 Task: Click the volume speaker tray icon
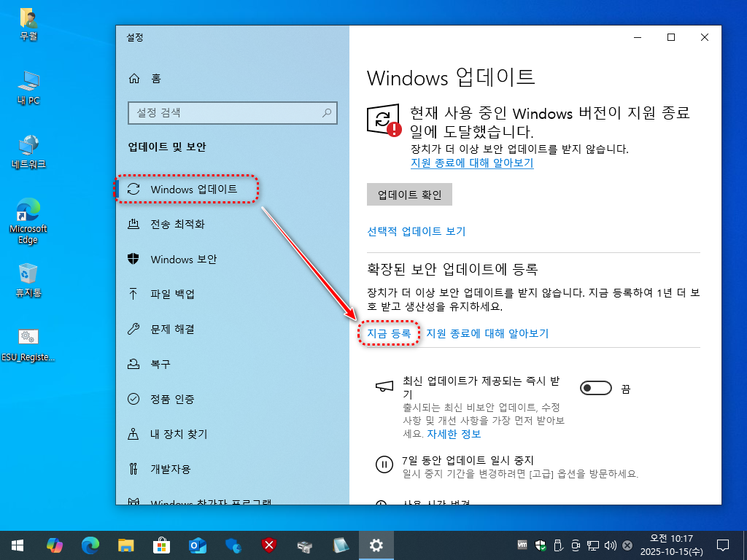click(x=611, y=545)
